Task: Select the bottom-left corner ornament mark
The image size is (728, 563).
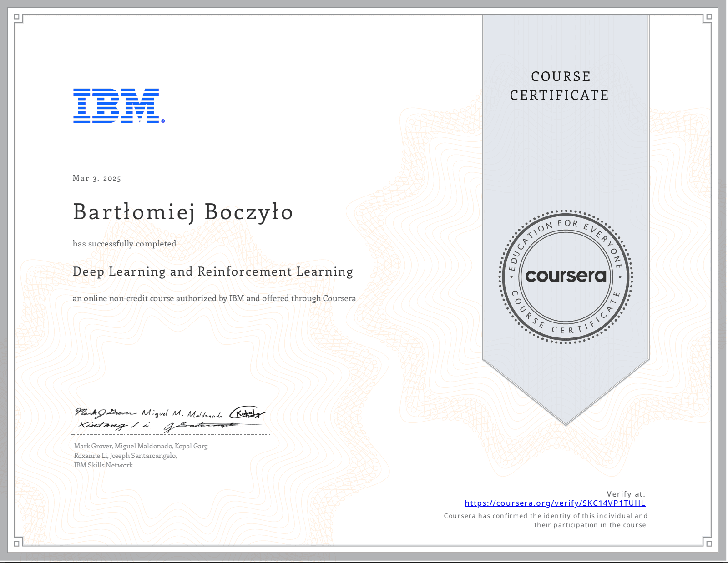Action: [16, 544]
